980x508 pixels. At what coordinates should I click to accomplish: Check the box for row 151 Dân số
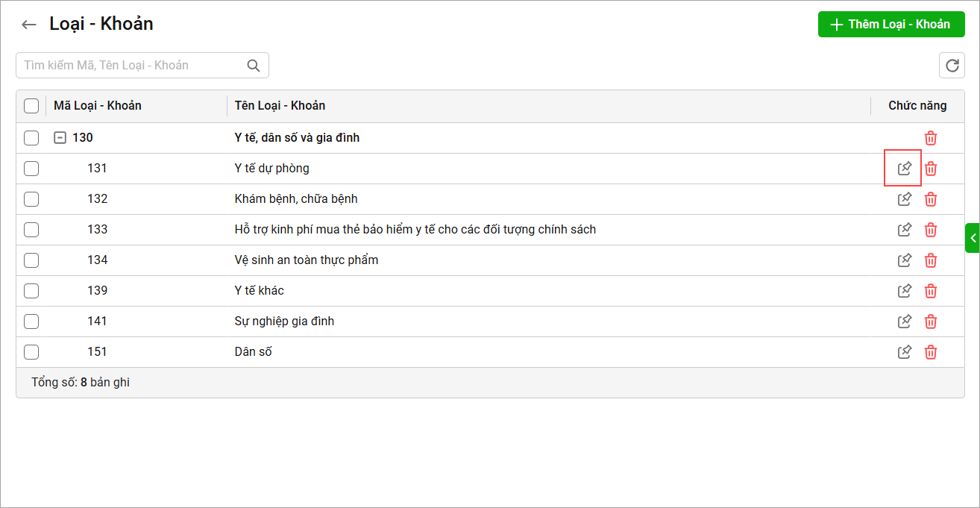pos(31,352)
